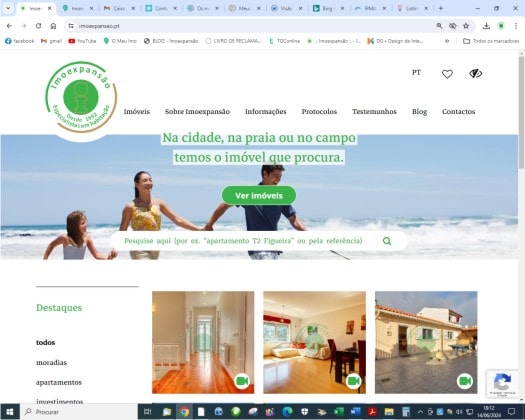Open the Imóveis menu
525x420 pixels.
point(137,112)
